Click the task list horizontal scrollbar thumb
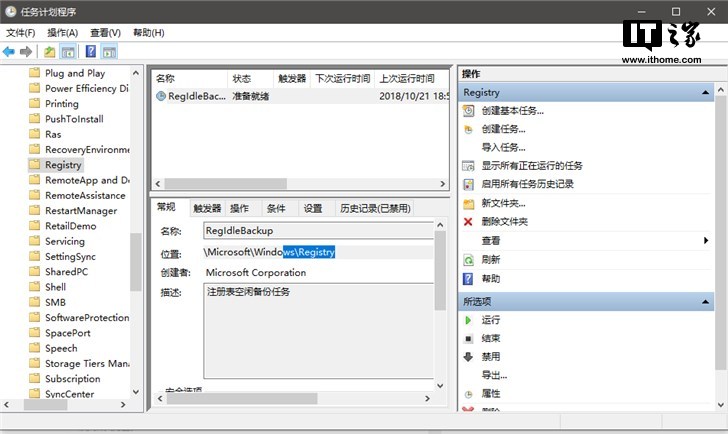The image size is (728, 434). click(x=226, y=184)
